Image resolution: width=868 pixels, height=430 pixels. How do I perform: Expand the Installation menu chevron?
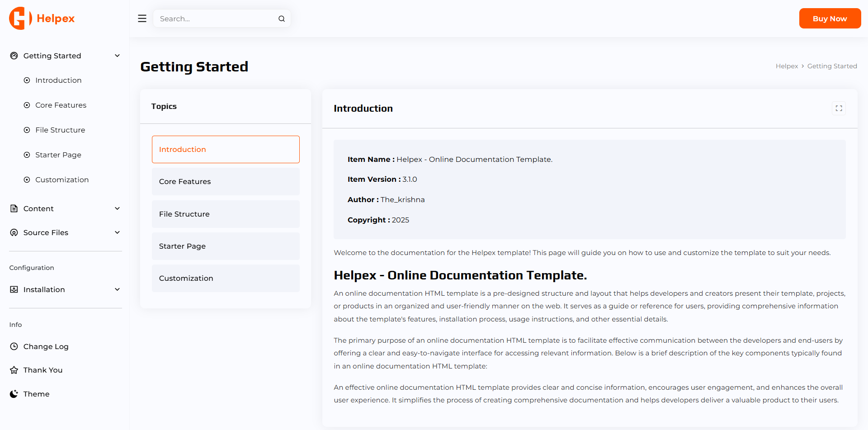point(117,289)
